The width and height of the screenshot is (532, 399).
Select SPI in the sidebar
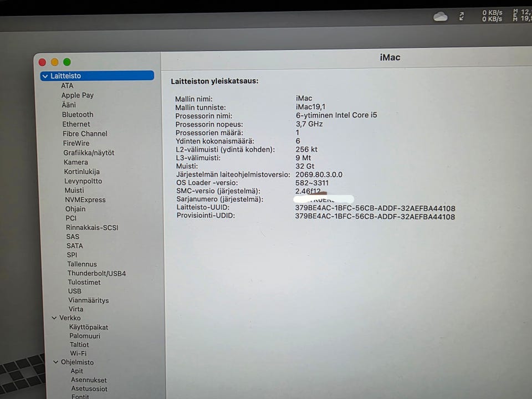[x=72, y=255]
